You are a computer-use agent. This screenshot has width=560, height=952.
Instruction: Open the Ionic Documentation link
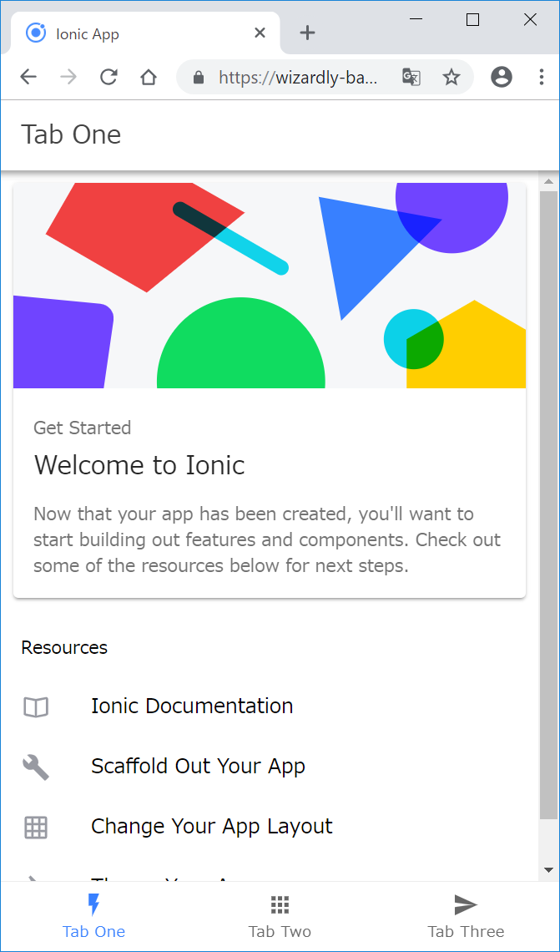coord(192,706)
